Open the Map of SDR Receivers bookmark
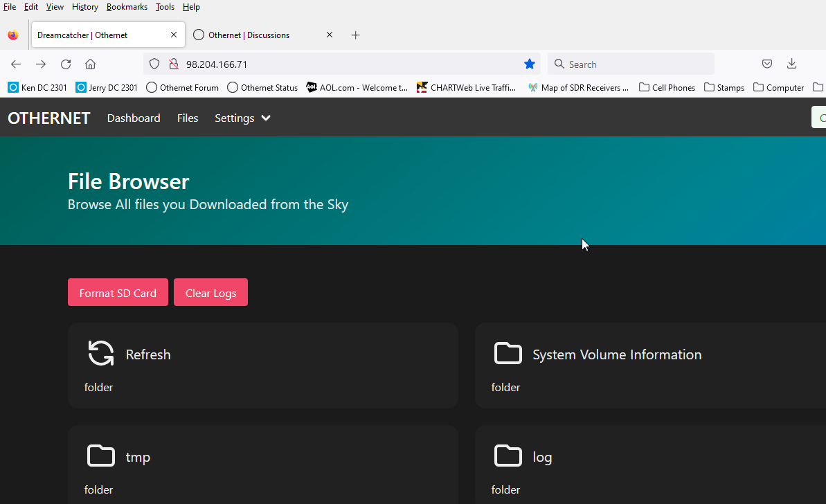 (578, 87)
